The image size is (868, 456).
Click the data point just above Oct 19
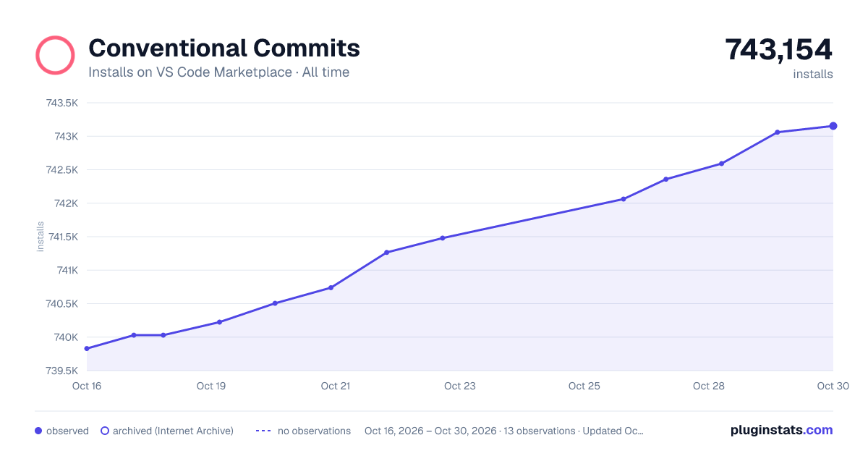[219, 322]
